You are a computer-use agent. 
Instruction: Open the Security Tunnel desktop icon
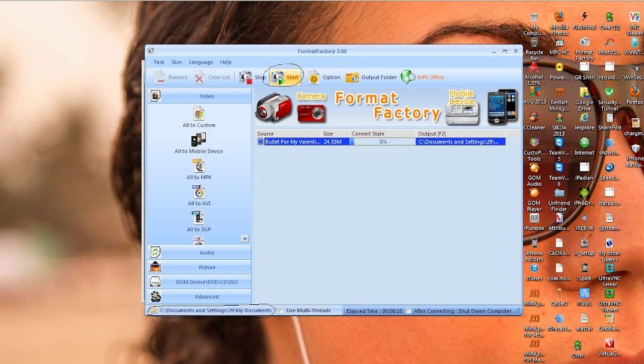[609, 99]
